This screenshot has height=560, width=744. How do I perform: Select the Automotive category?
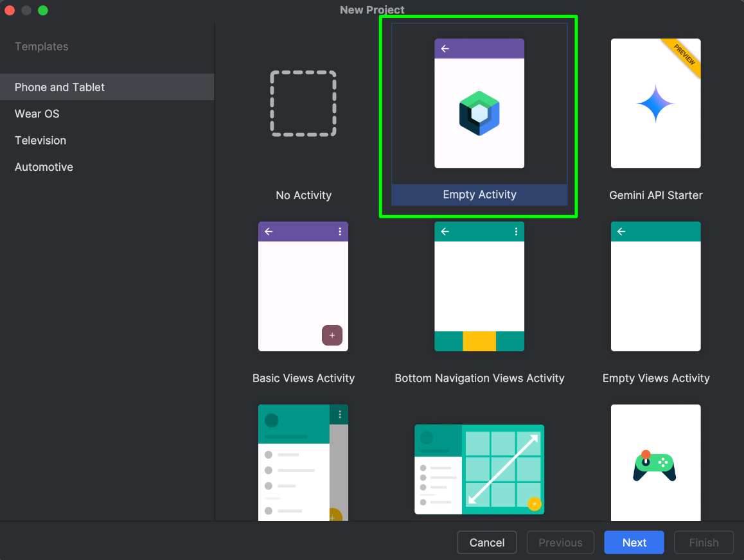click(44, 167)
